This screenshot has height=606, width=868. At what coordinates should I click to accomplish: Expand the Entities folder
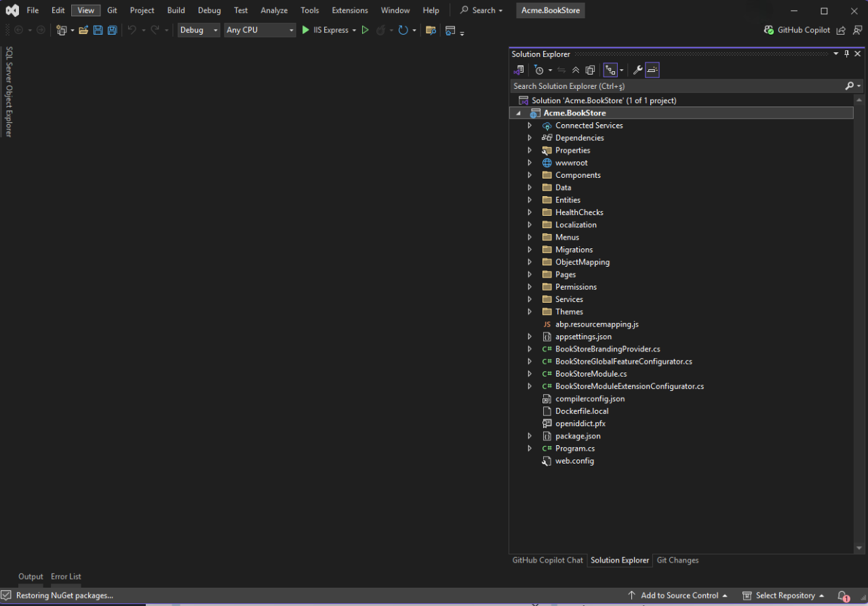tap(530, 200)
